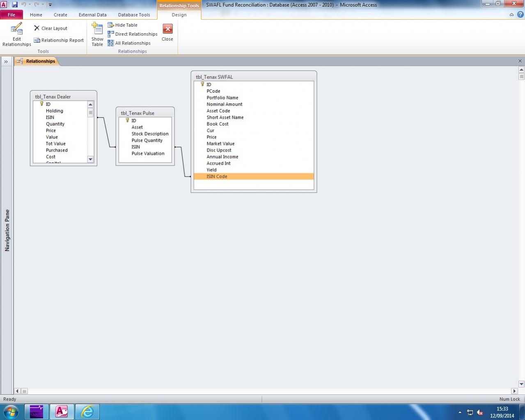Open the Edit Relationships dialog
Viewport: 525px width, 420px height.
click(x=16, y=34)
